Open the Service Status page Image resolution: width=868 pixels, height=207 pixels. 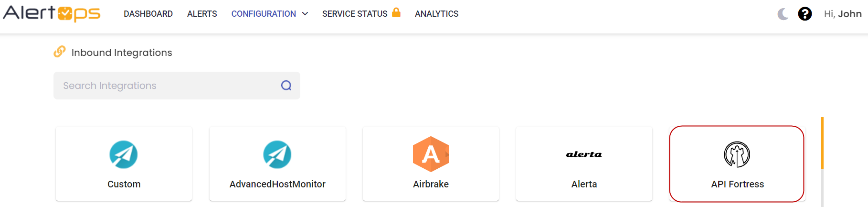click(x=355, y=14)
